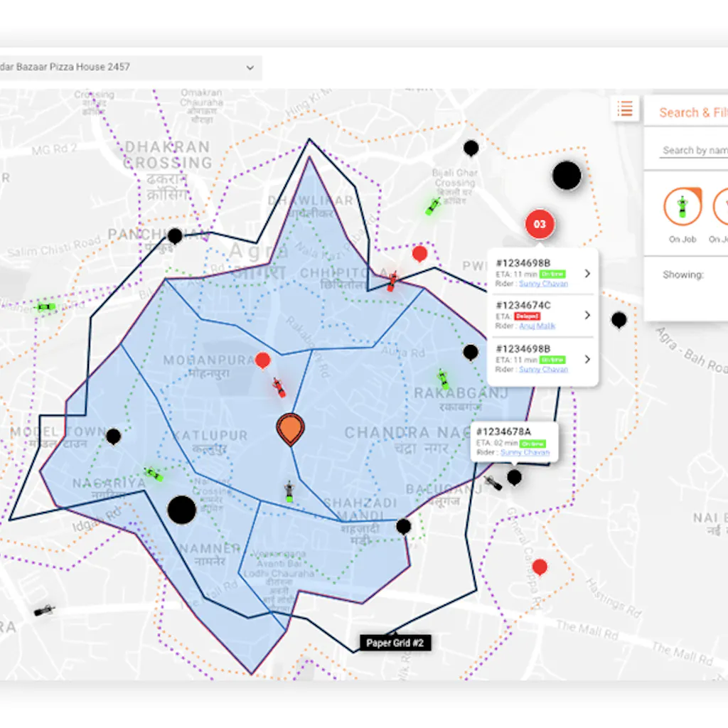Open the list view icon beside Search panel
This screenshot has width=728, height=728.
click(x=625, y=109)
